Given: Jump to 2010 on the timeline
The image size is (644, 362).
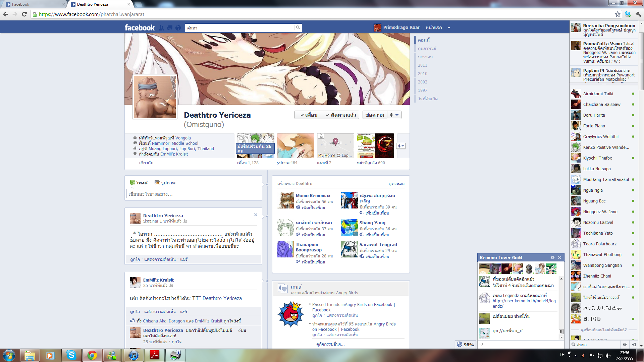Looking at the screenshot, I should (x=422, y=73).
